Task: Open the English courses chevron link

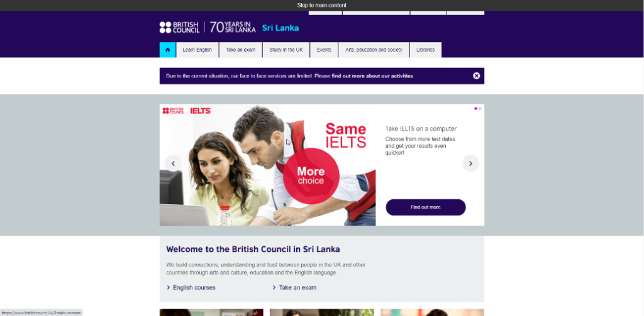Action: [191, 288]
